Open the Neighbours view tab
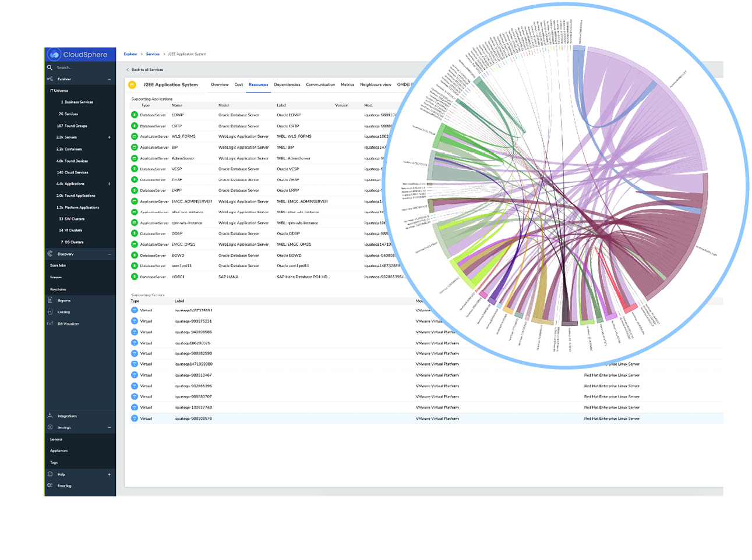Image resolution: width=752 pixels, height=560 pixels. pos(376,85)
